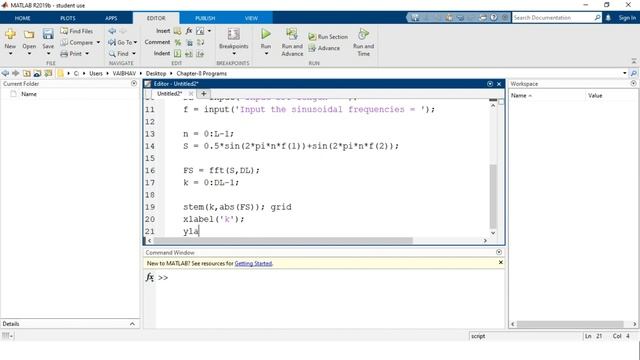Click Chapter-8 Programs in address path
The height and width of the screenshot is (360, 640).
pyautogui.click(x=201, y=73)
